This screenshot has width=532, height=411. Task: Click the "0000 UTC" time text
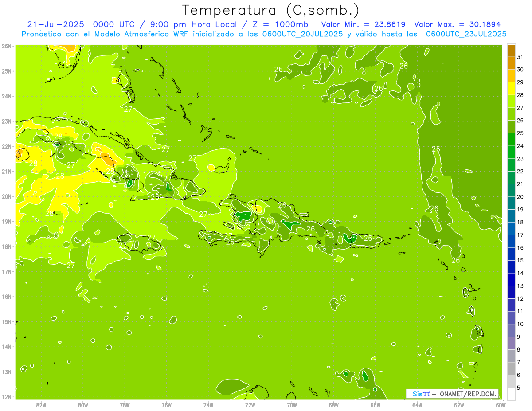pyautogui.click(x=113, y=24)
